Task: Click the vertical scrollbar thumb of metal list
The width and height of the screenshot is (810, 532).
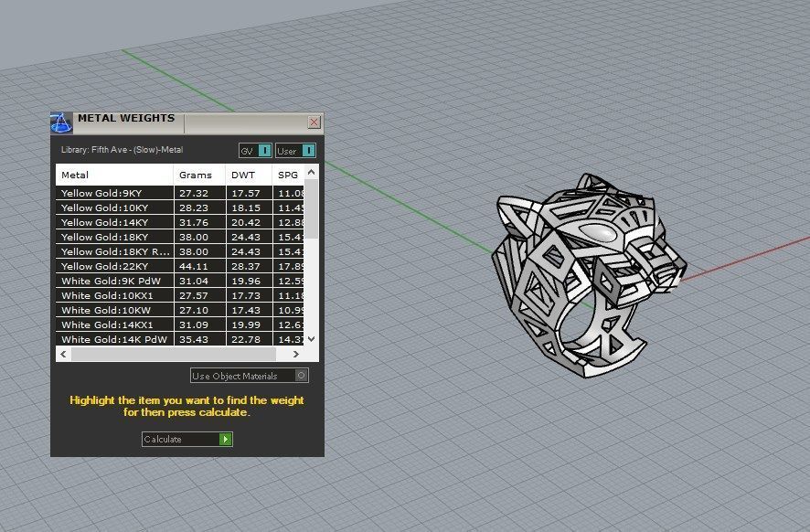Action: (x=311, y=209)
